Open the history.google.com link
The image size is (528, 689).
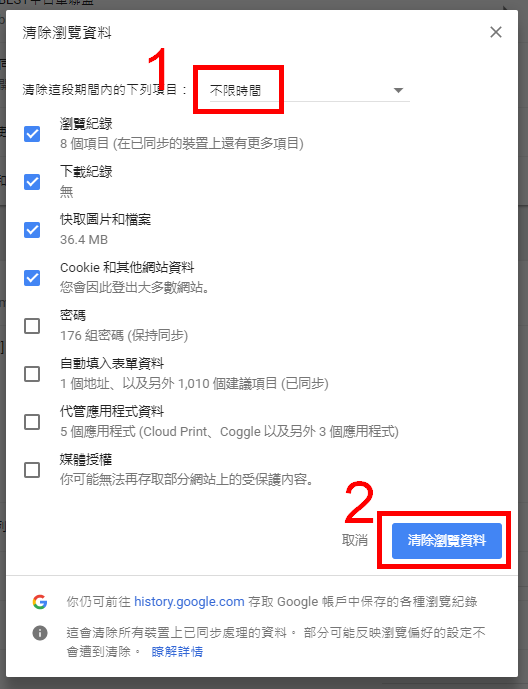point(189,602)
